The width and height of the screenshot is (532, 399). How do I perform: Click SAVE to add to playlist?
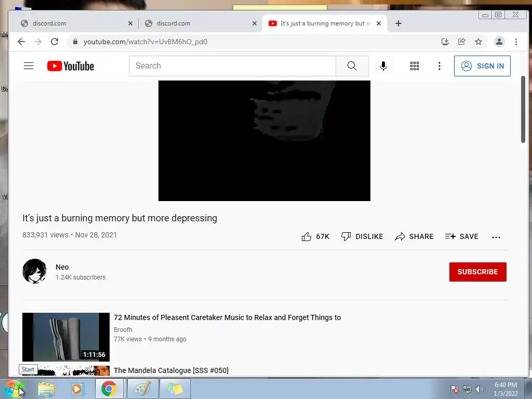point(461,236)
